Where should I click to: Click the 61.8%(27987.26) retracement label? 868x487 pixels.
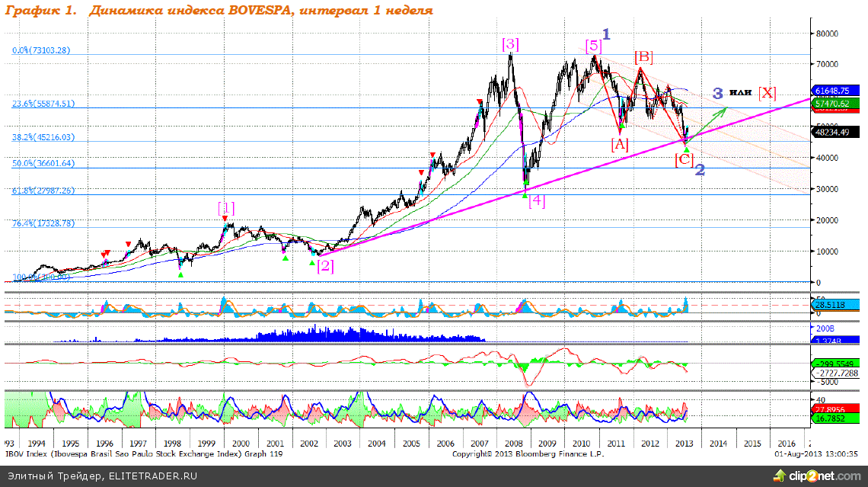43,191
